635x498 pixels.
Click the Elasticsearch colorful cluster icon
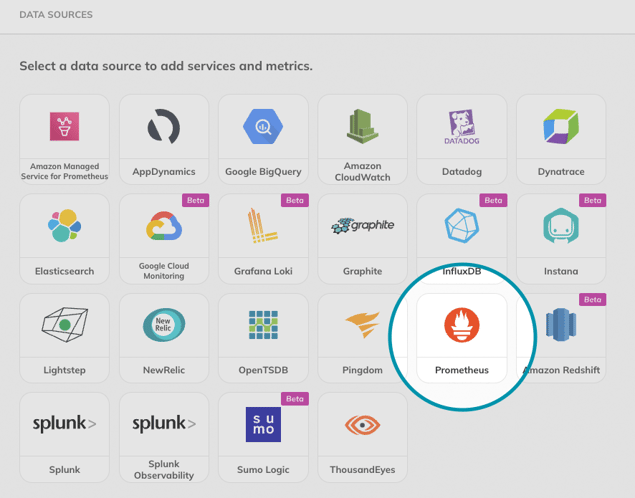point(64,226)
